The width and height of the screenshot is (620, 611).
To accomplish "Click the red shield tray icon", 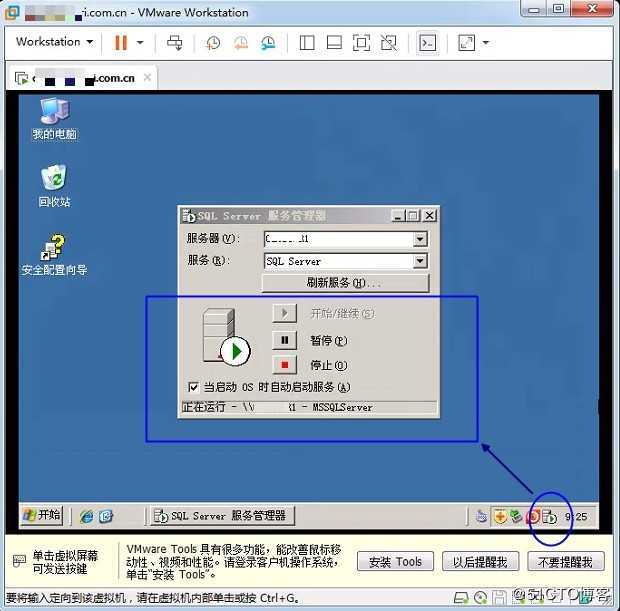I will pos(533,516).
